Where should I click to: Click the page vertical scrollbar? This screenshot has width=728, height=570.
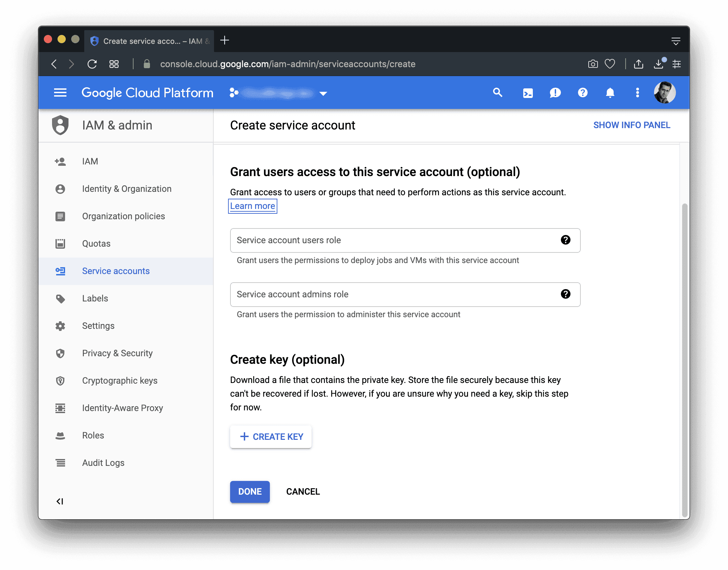(684, 360)
